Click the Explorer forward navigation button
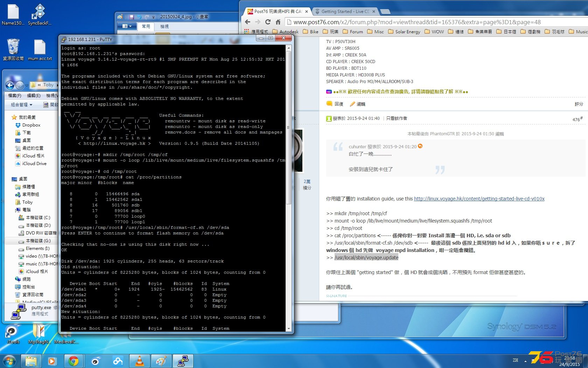This screenshot has width=588, height=368. click(20, 85)
